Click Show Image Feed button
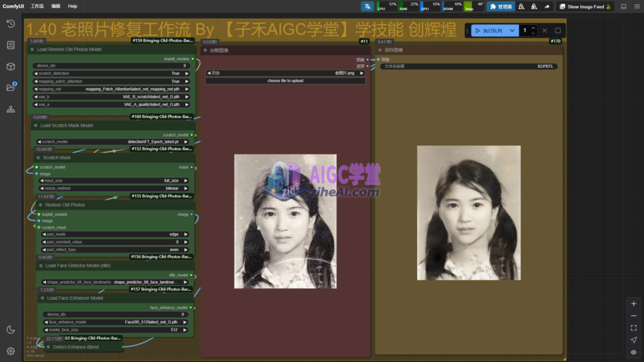 point(586,6)
